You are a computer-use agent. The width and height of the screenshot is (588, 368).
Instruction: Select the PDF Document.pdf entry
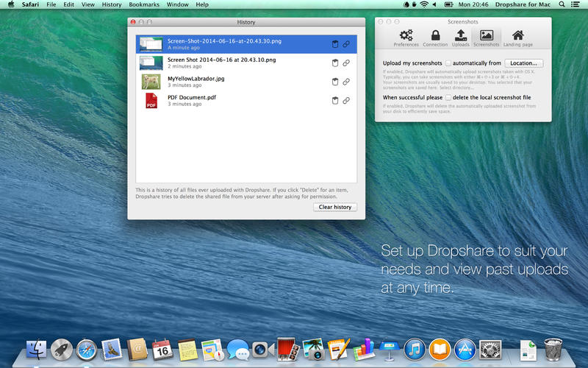(246, 101)
